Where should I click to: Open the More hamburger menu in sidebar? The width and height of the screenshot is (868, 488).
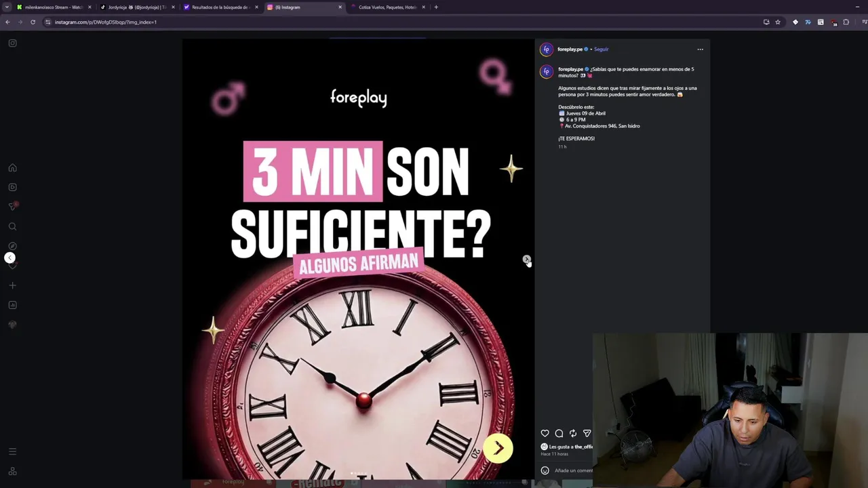point(12,451)
